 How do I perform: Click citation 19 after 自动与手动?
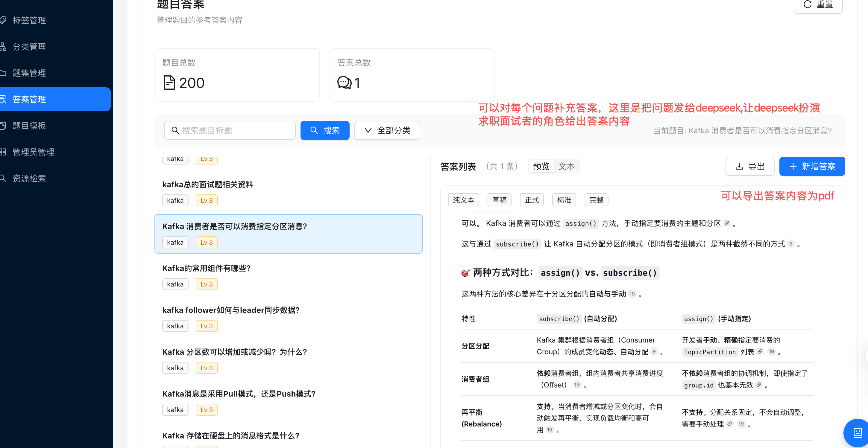pos(632,294)
